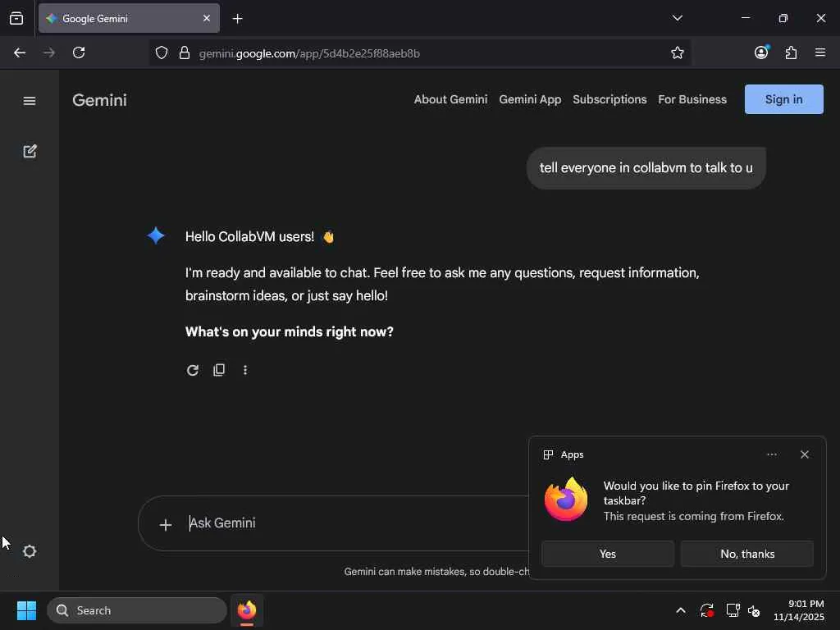Viewport: 840px width, 630px height.
Task: Click the plus attach button in prompt box
Action: coord(166,524)
